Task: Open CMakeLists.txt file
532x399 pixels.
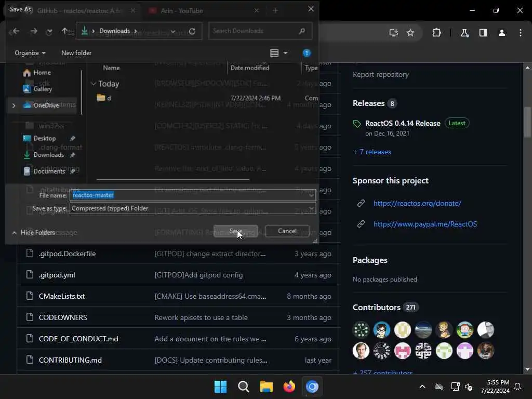Action: point(62,296)
